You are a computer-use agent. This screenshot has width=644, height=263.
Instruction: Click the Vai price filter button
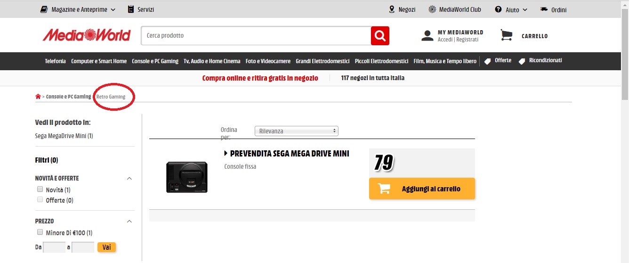(x=106, y=247)
